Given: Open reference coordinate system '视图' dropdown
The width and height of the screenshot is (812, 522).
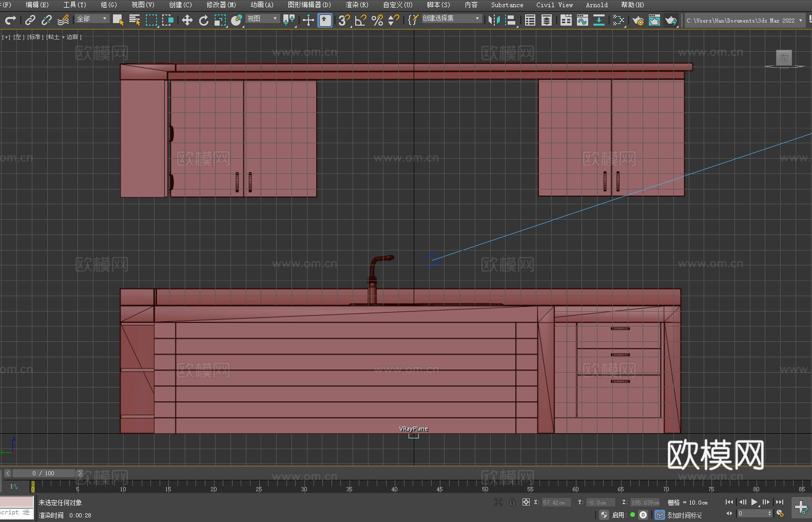Looking at the screenshot, I should pos(262,18).
